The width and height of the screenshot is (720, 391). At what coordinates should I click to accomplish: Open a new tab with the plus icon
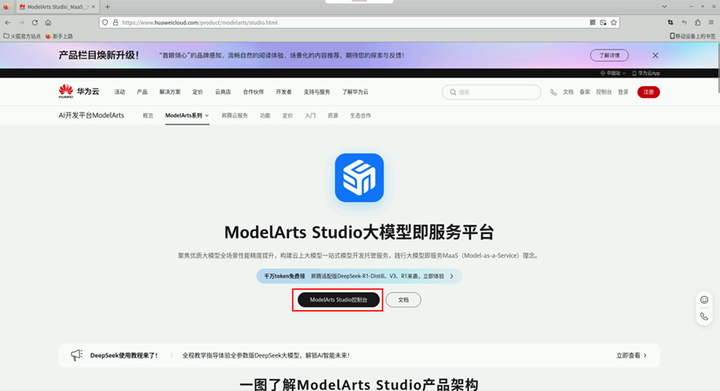point(107,7)
